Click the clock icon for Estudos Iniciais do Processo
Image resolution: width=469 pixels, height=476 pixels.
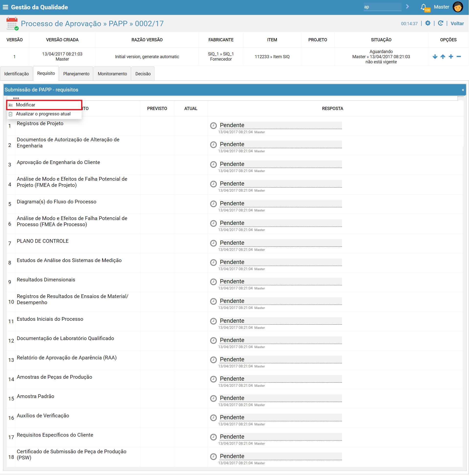pos(213,321)
